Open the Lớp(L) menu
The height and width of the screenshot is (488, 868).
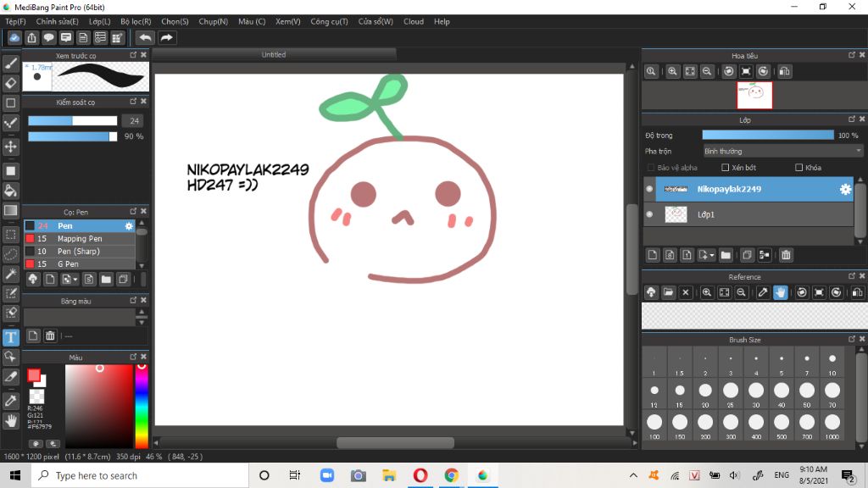tap(100, 21)
